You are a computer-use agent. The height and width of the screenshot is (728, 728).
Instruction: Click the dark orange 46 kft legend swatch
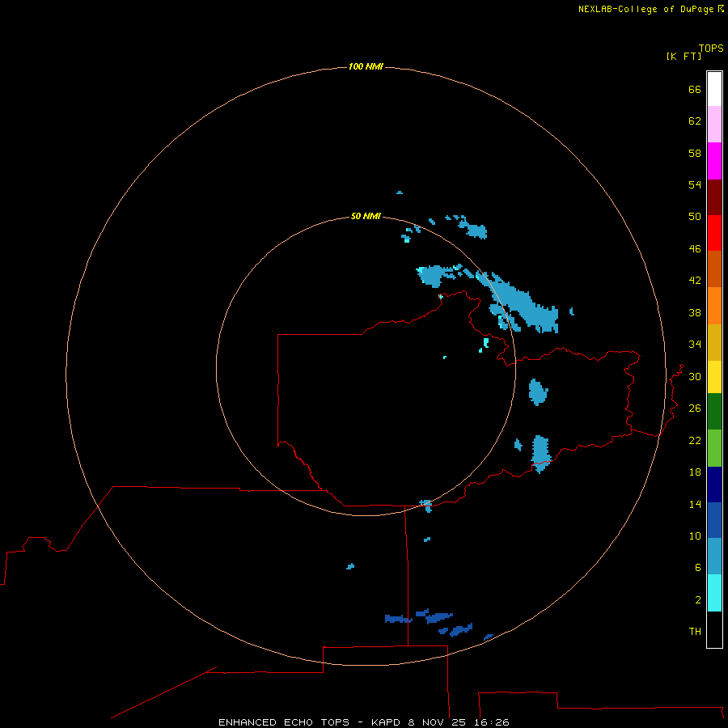coord(714,269)
